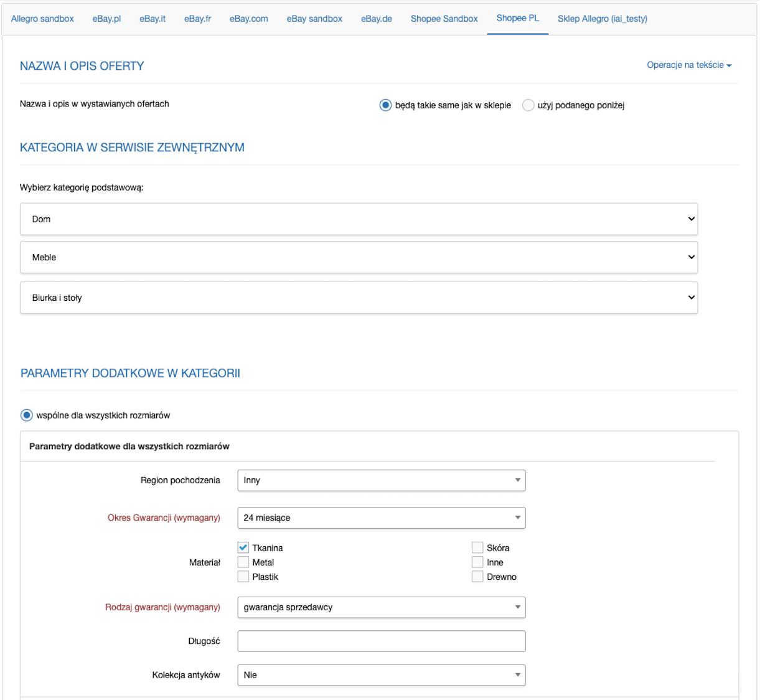Open the eBay.it tab
760x700 pixels.
(x=152, y=19)
